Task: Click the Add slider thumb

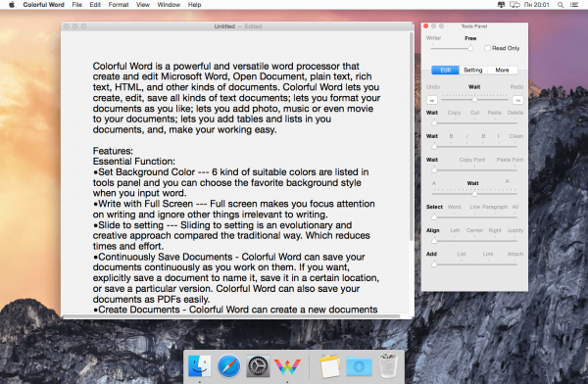Action: coord(434,264)
